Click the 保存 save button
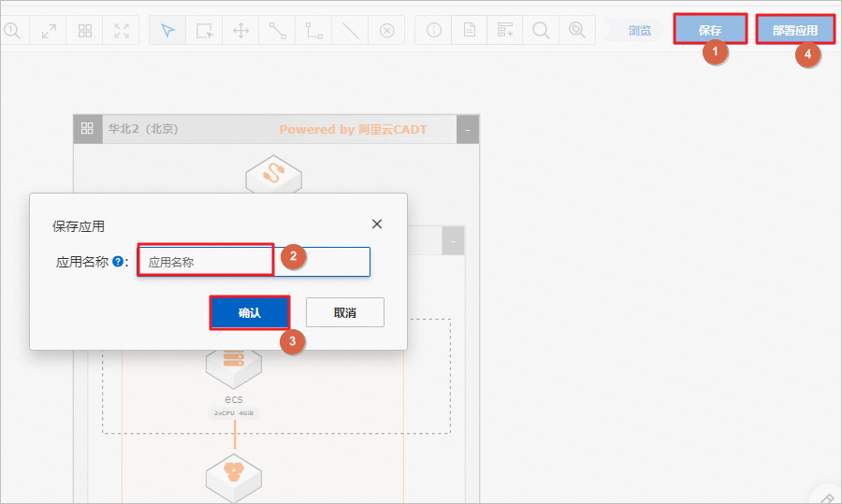 coord(710,29)
